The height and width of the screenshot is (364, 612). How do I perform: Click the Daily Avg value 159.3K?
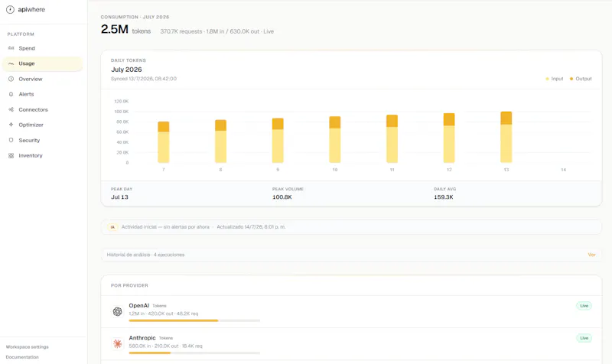click(444, 197)
